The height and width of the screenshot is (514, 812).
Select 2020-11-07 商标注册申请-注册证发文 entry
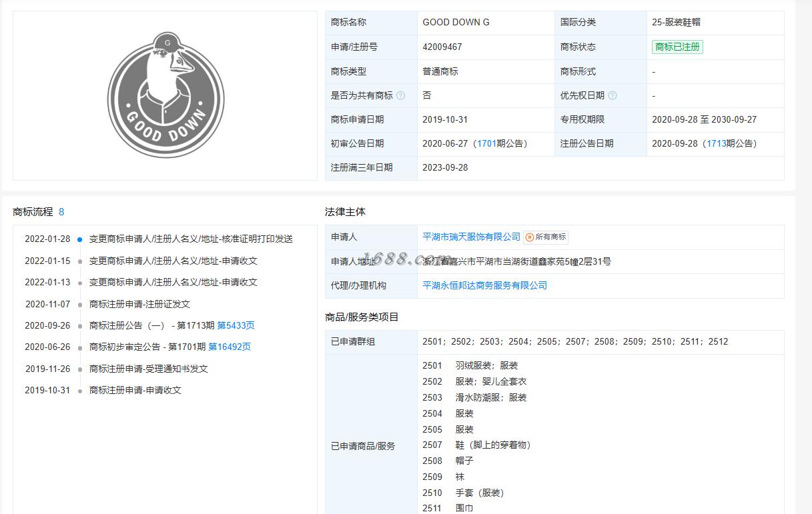[139, 304]
